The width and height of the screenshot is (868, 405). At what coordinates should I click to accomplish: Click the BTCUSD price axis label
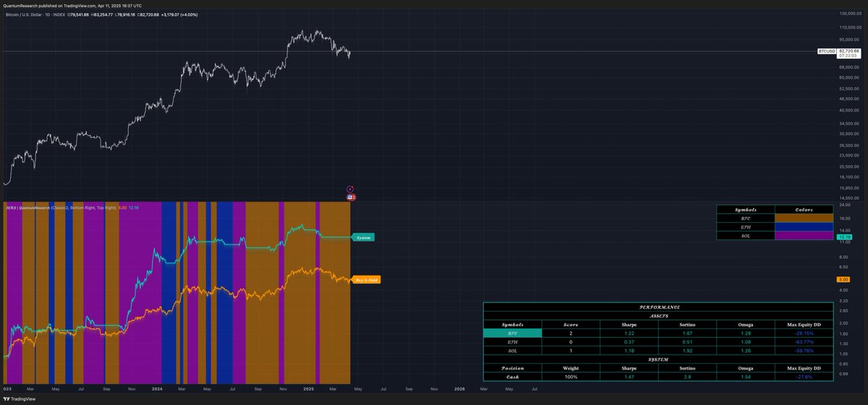(x=827, y=52)
